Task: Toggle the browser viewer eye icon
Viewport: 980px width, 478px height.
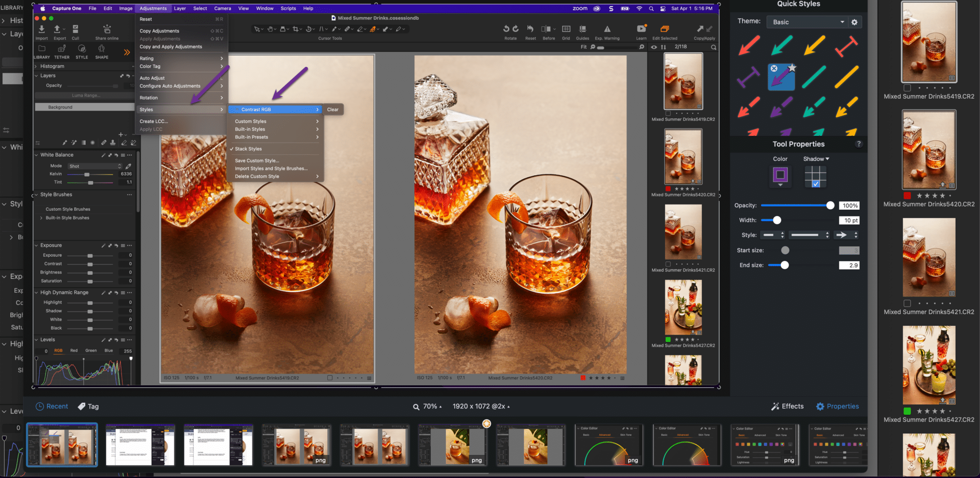Action: click(x=654, y=47)
